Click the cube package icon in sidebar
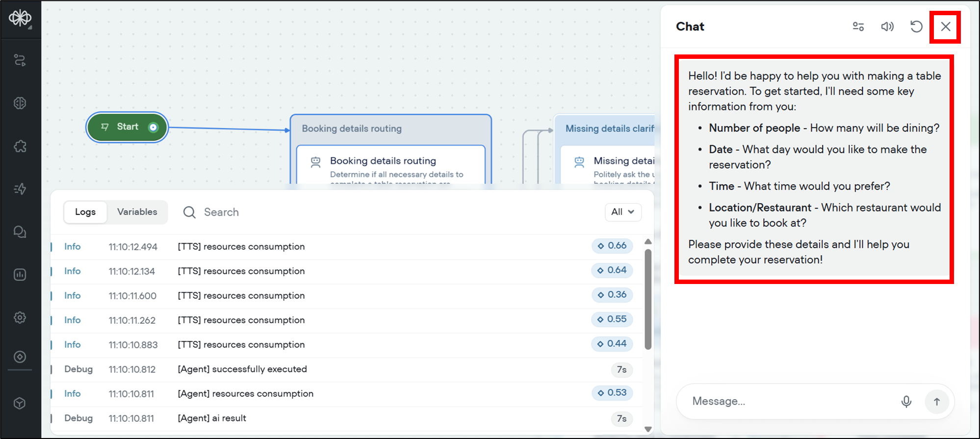980x439 pixels. point(20,403)
